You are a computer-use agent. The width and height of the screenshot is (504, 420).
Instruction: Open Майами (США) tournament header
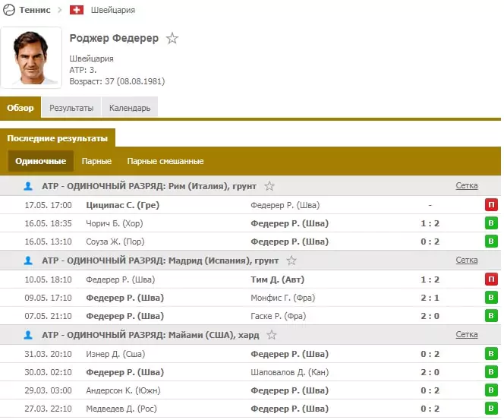[150, 335]
